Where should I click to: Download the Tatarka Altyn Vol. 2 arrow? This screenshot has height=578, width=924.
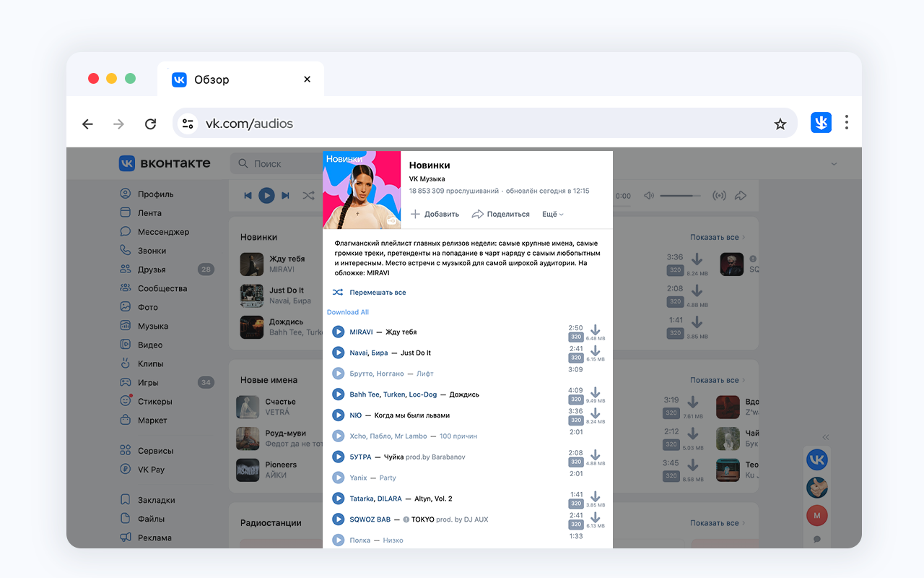596,497
